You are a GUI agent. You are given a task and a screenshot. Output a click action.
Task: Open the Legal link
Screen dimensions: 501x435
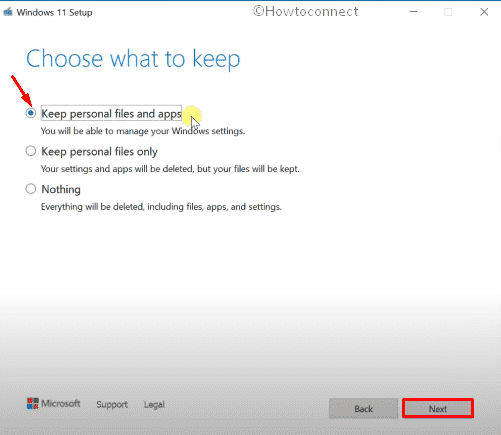[154, 405]
